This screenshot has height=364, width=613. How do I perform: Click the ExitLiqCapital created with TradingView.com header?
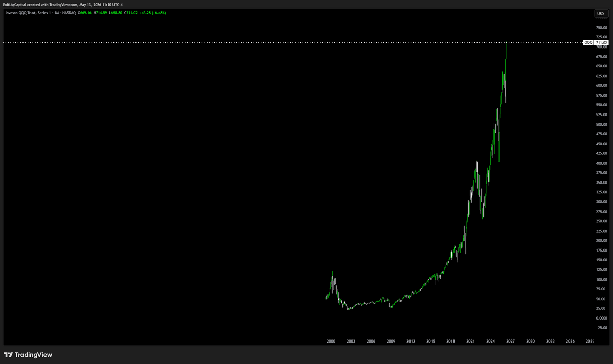(x=62, y=5)
